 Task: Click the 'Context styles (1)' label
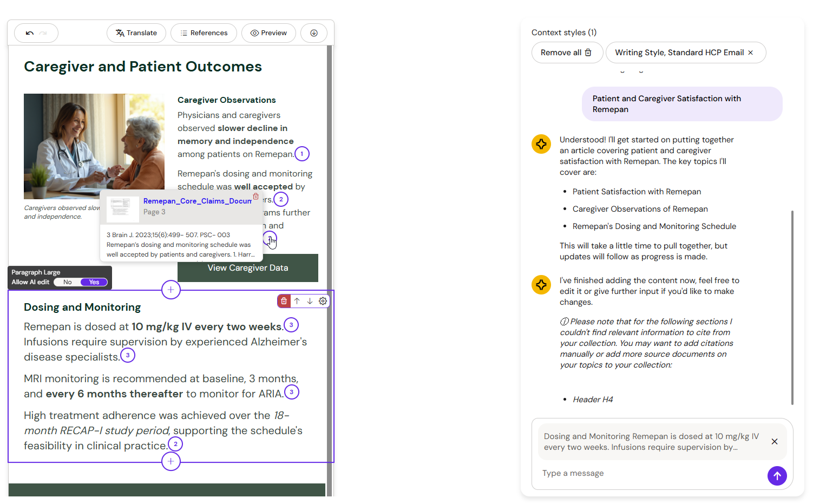click(564, 32)
